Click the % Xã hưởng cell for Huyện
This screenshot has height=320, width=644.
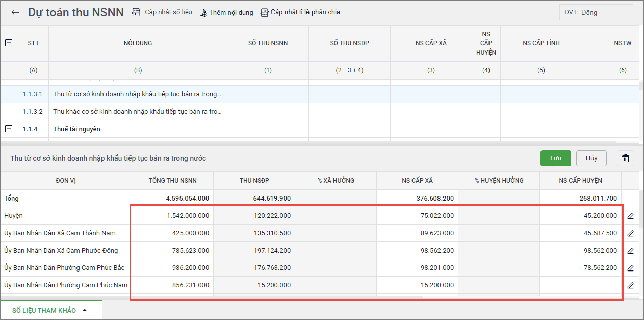click(x=336, y=216)
